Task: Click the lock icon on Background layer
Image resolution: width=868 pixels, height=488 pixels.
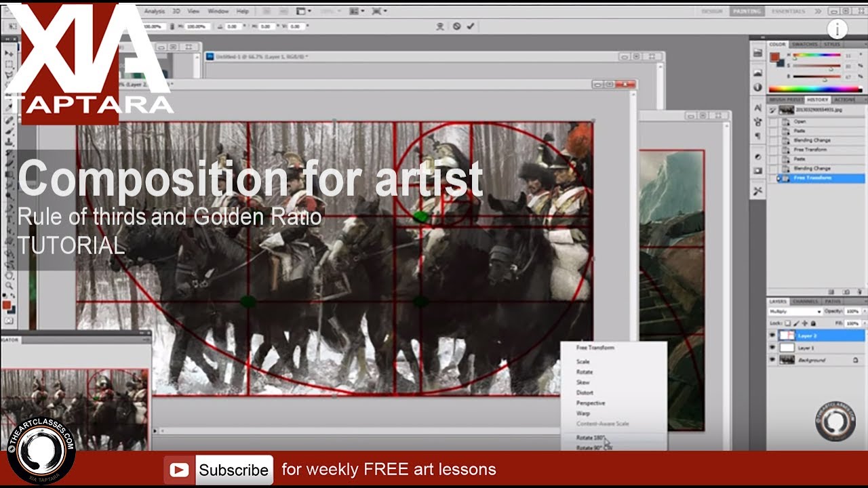Action: 856,360
